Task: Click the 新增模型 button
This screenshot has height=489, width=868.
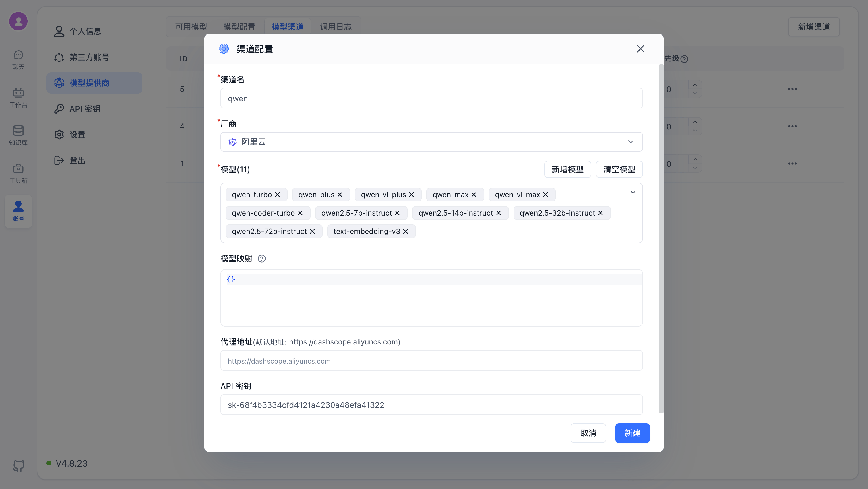Action: [567, 169]
